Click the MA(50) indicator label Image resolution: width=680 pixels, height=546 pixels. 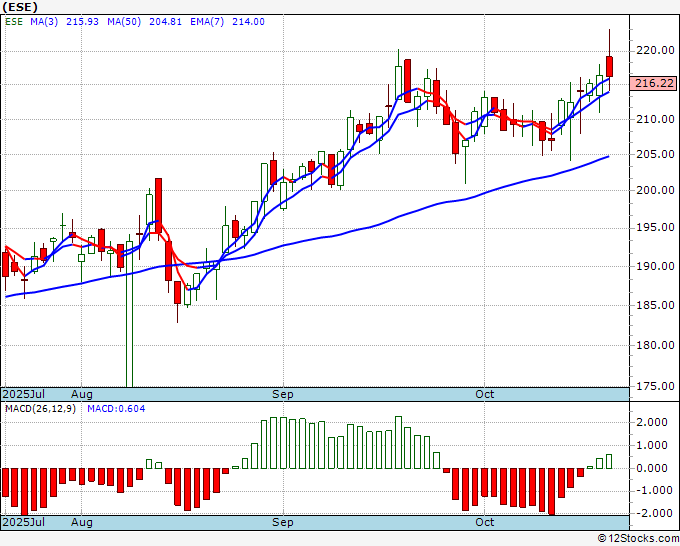124,22
